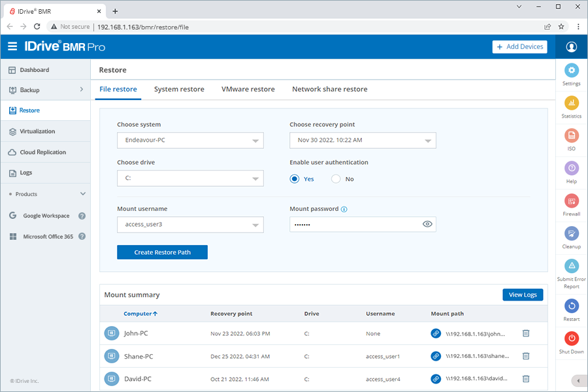Image resolution: width=588 pixels, height=392 pixels.
Task: Expand the Backup submenu chevron
Action: (x=82, y=90)
